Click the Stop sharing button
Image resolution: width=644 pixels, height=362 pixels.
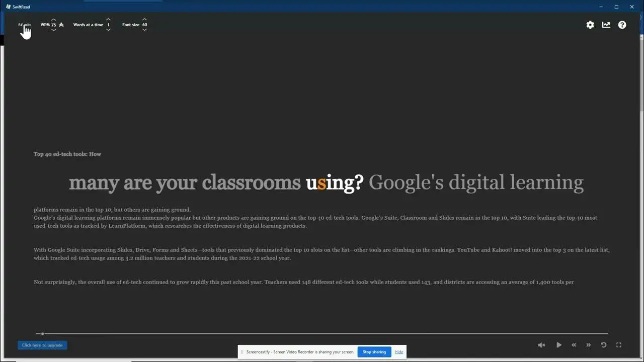click(374, 352)
